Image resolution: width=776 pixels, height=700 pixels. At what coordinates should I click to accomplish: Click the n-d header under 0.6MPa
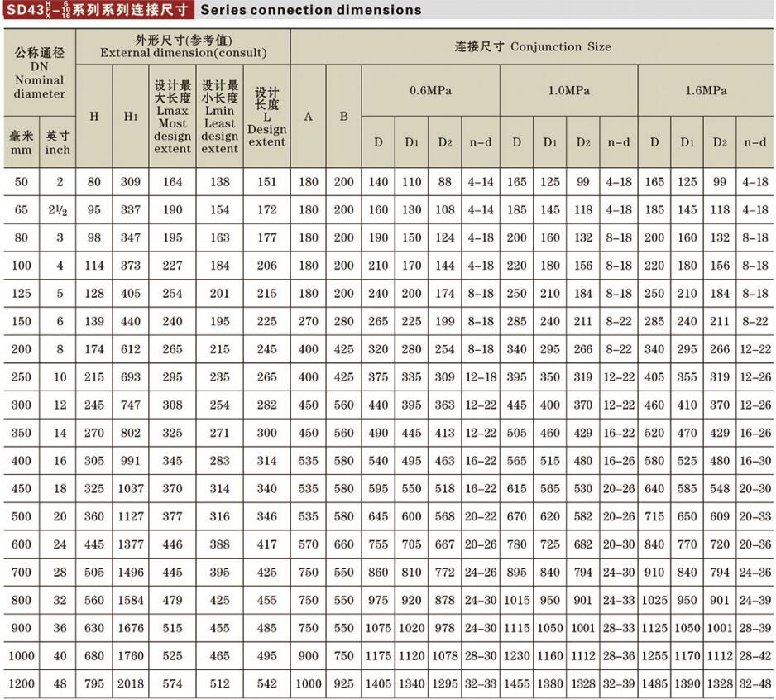(480, 141)
